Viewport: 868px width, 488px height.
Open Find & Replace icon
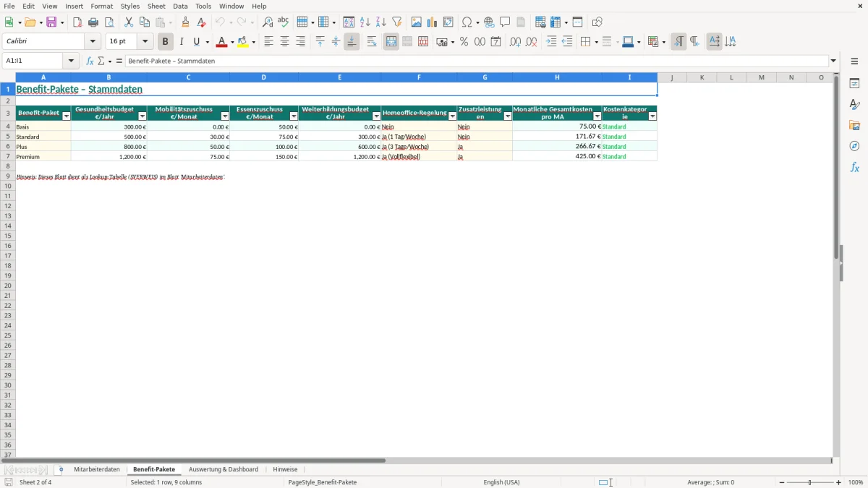pos(268,22)
